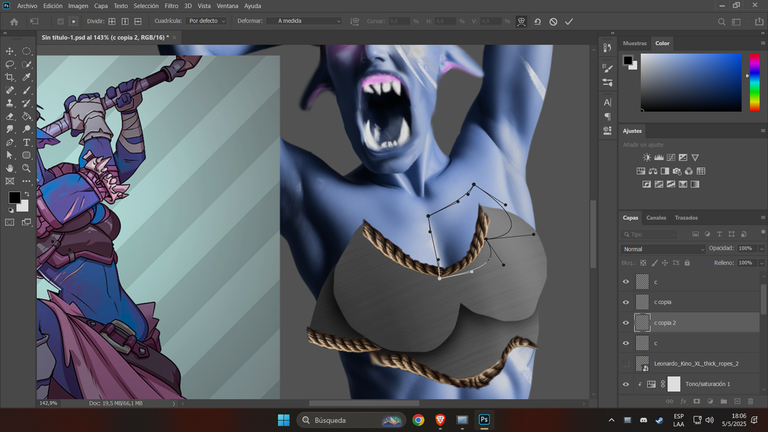The image size is (768, 432).
Task: Create a new group folder in Layers panel
Action: [723, 401]
